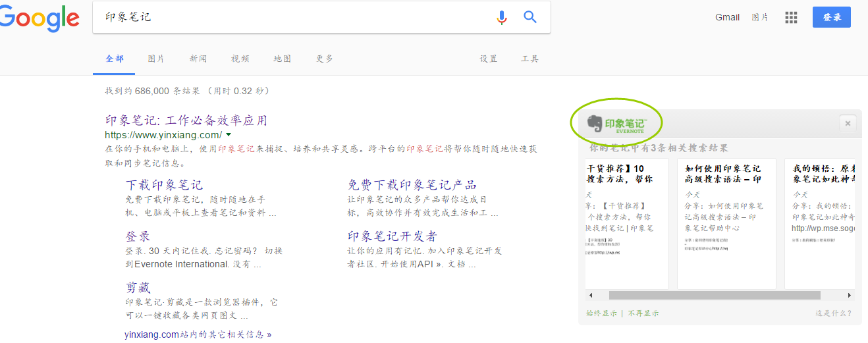Open the note card 如何使用印象笔记高级搜索语法
The image size is (868, 343).
(726, 224)
